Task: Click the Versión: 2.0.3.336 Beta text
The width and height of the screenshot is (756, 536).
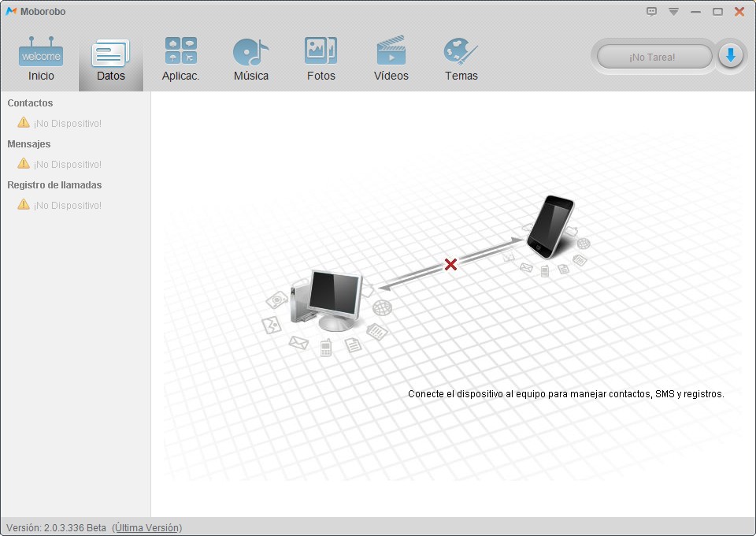Action: [x=56, y=528]
